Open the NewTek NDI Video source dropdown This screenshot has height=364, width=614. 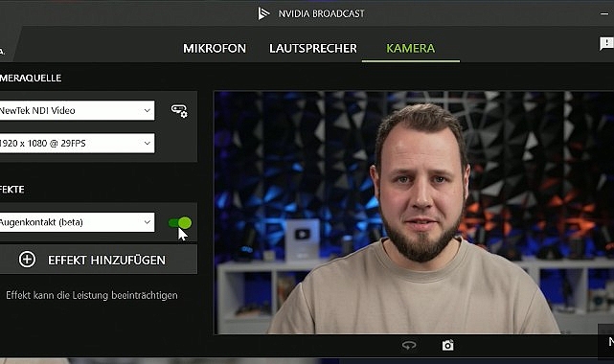pyautogui.click(x=77, y=110)
